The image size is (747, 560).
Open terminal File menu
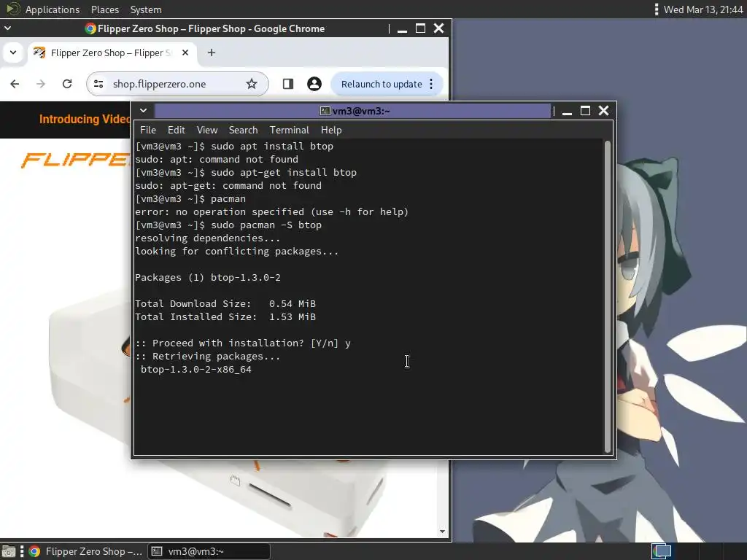click(x=147, y=130)
